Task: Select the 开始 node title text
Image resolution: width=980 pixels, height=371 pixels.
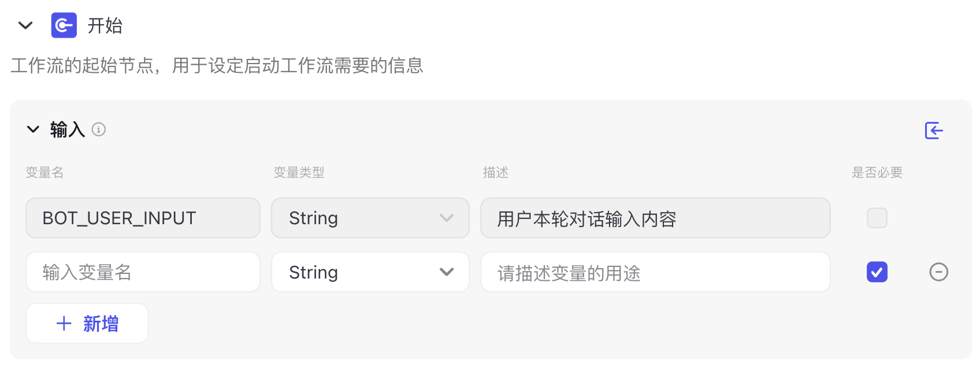Action: click(105, 25)
